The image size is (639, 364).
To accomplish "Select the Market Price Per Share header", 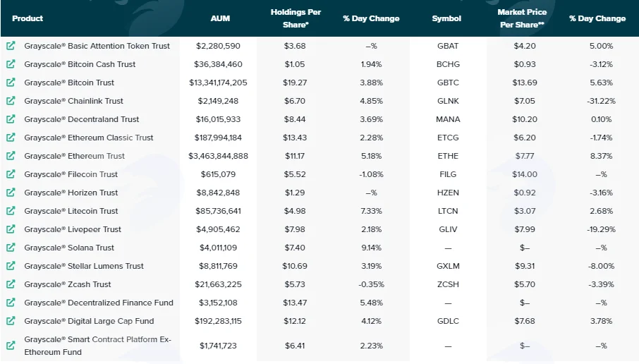I will click(522, 18).
